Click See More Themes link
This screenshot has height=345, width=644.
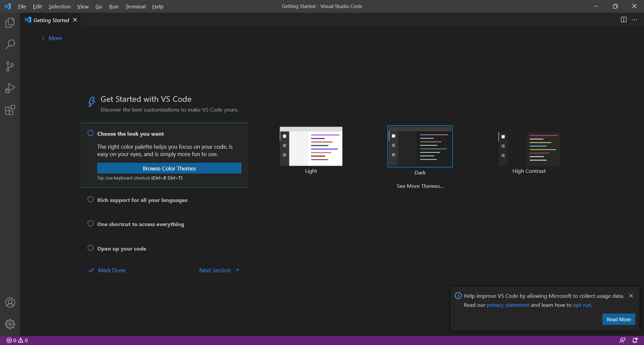pos(420,186)
